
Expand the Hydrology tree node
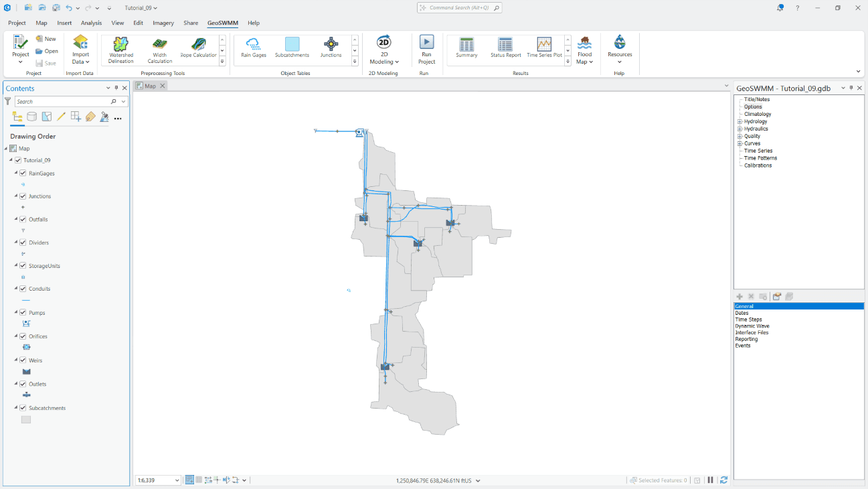[x=741, y=121]
